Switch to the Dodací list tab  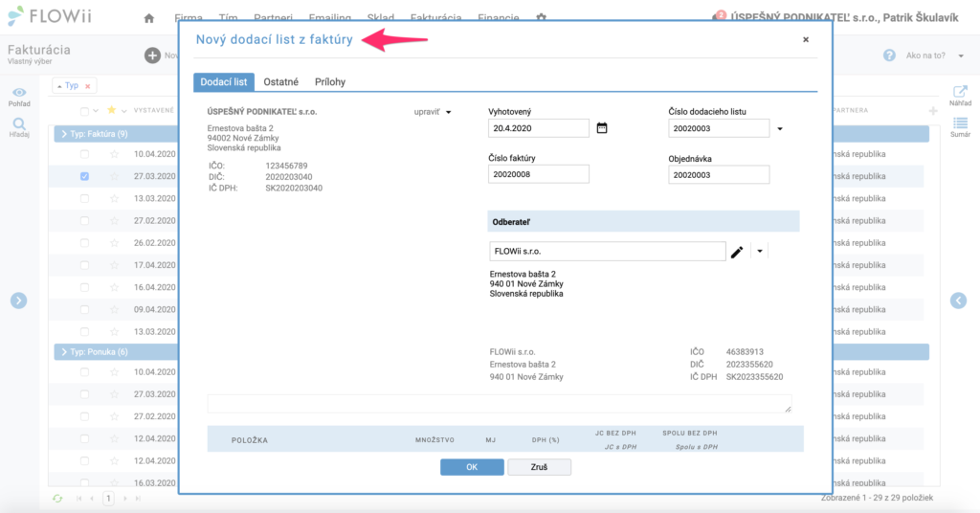[x=224, y=82]
